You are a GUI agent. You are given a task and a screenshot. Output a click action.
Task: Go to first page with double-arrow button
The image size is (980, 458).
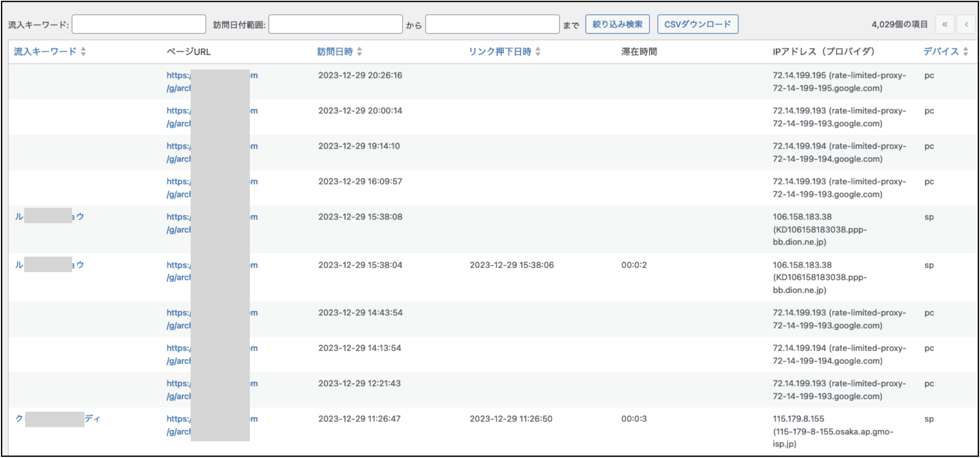tap(944, 25)
